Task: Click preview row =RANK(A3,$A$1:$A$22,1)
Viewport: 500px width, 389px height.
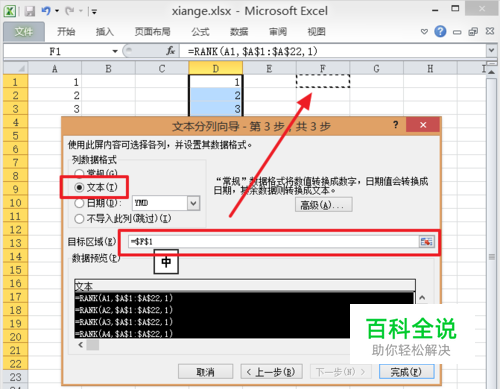Action: click(125, 322)
